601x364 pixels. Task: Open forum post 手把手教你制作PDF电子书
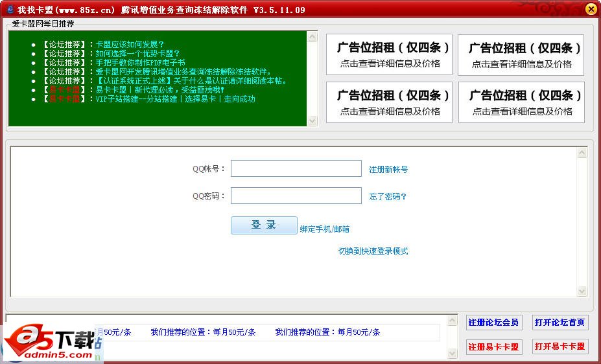click(x=140, y=62)
